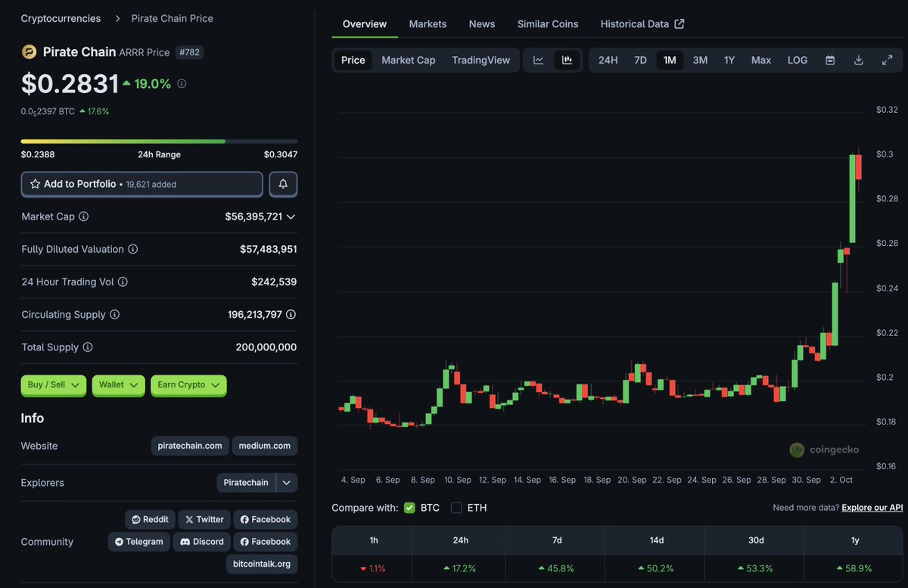This screenshot has width=908, height=588.
Task: Open the Facebook link next to Discord
Action: [x=266, y=542]
